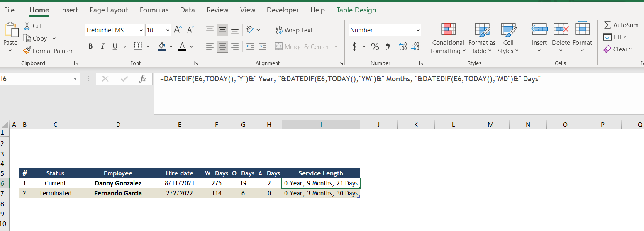Switch to the Table Design tab

[x=356, y=10]
